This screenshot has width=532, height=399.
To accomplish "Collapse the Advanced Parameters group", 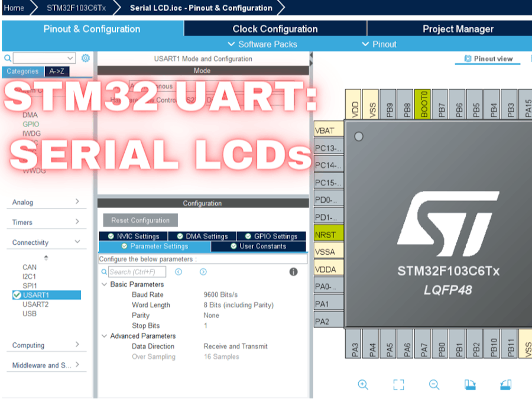I will coord(104,336).
